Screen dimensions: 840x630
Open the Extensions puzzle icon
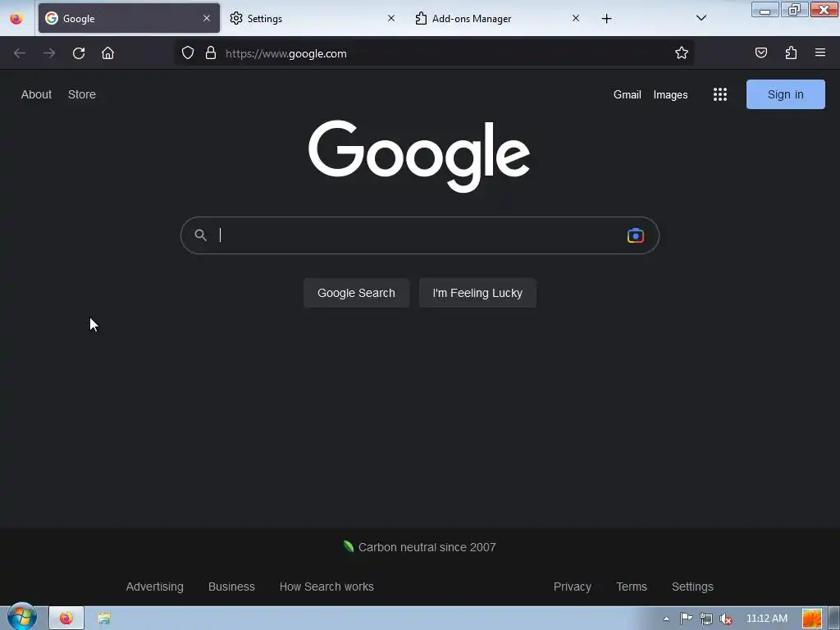791,53
